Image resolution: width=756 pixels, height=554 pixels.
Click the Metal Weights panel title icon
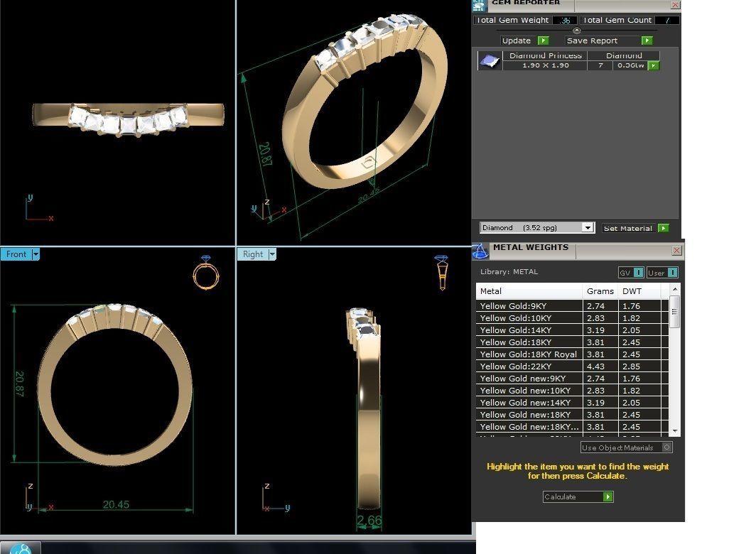[x=480, y=251]
